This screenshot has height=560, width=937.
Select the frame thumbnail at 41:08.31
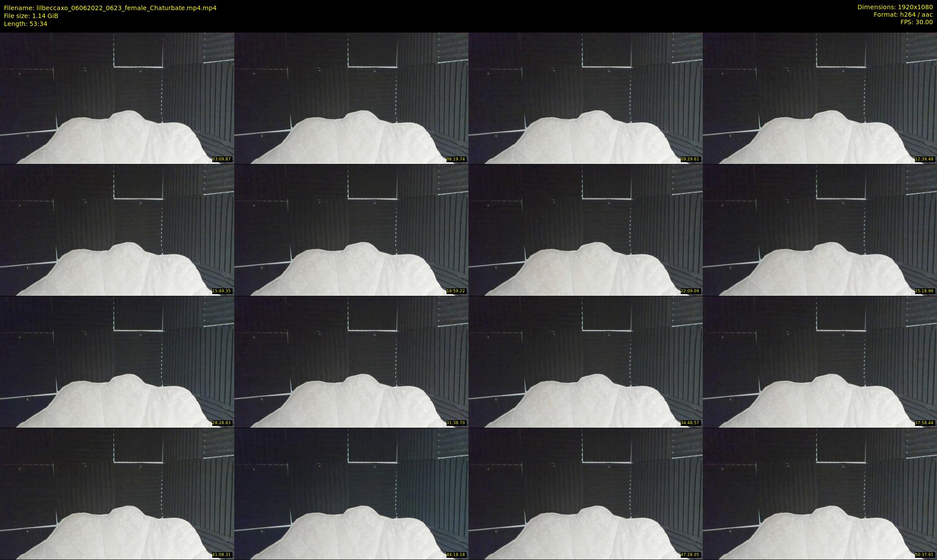pos(117,494)
